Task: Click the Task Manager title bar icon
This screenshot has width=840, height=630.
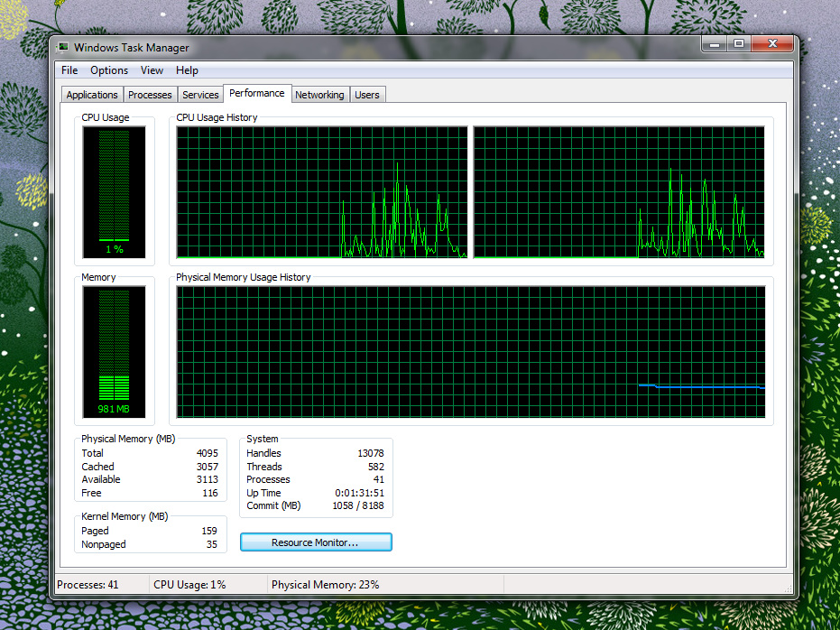Action: click(63, 47)
